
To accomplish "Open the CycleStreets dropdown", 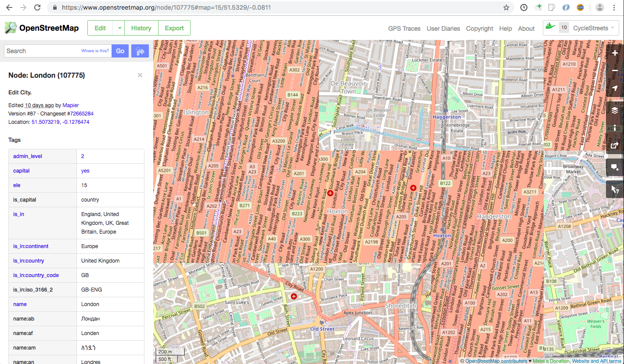I will click(613, 28).
